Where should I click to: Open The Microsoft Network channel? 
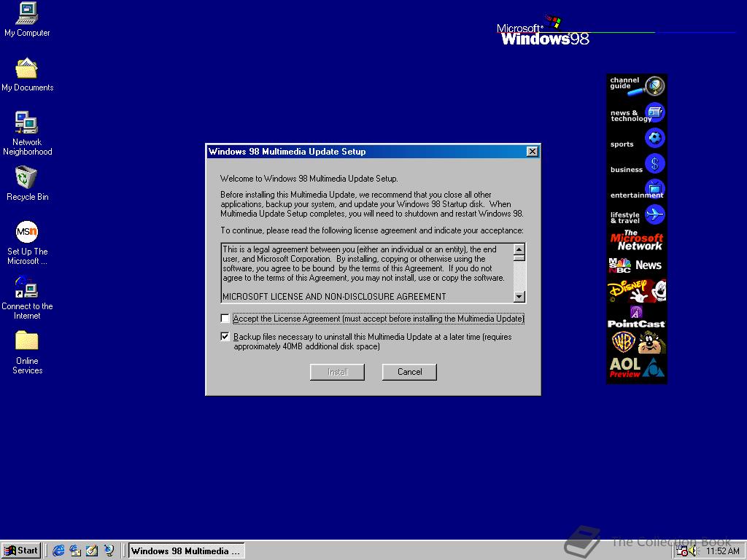(637, 241)
